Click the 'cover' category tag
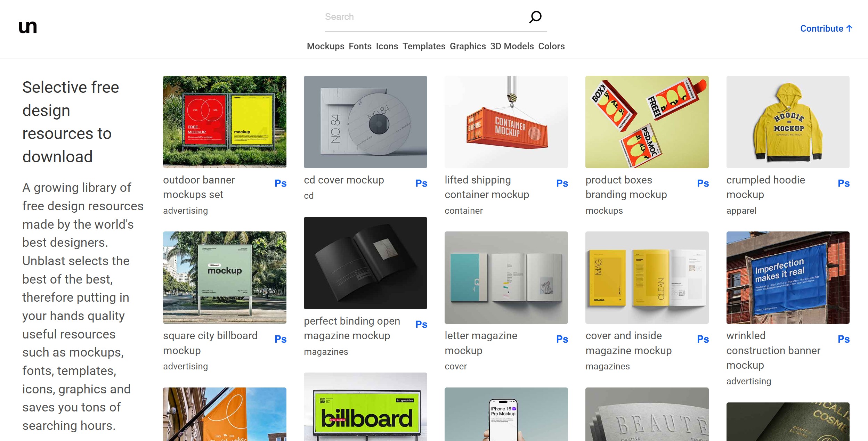The image size is (868, 441). pos(456,366)
